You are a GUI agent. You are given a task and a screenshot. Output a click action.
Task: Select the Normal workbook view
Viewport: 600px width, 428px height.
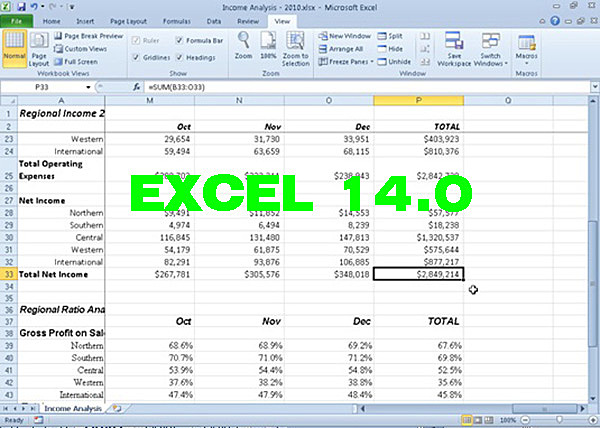(14, 49)
